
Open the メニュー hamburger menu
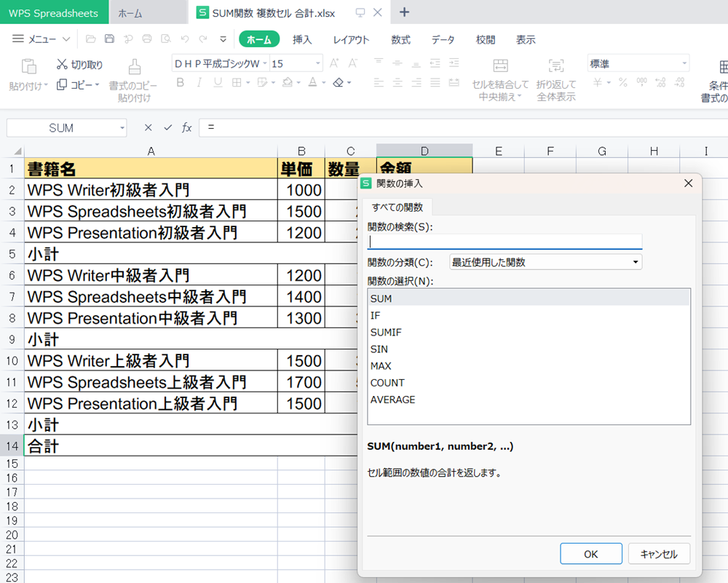[x=40, y=39]
